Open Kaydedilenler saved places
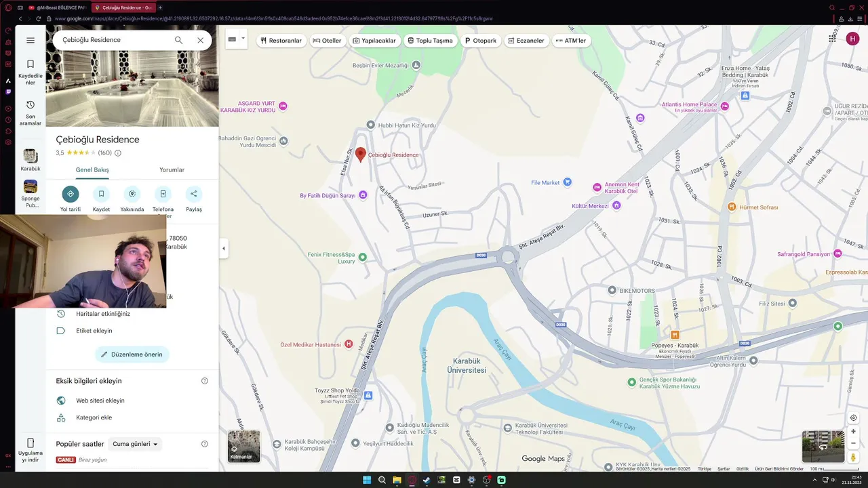This screenshot has width=868, height=488. click(x=31, y=72)
